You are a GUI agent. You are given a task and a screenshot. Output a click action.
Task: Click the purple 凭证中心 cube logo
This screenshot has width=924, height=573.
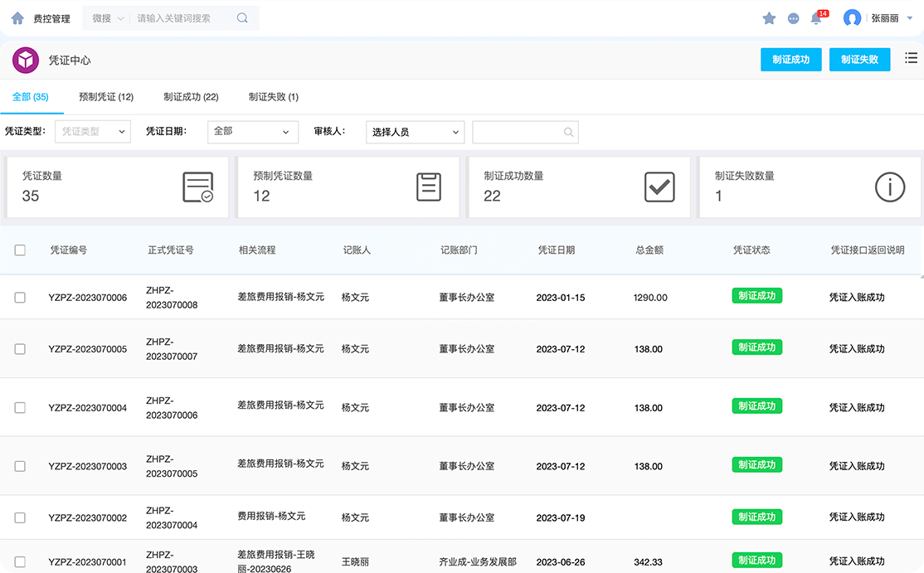pos(26,61)
